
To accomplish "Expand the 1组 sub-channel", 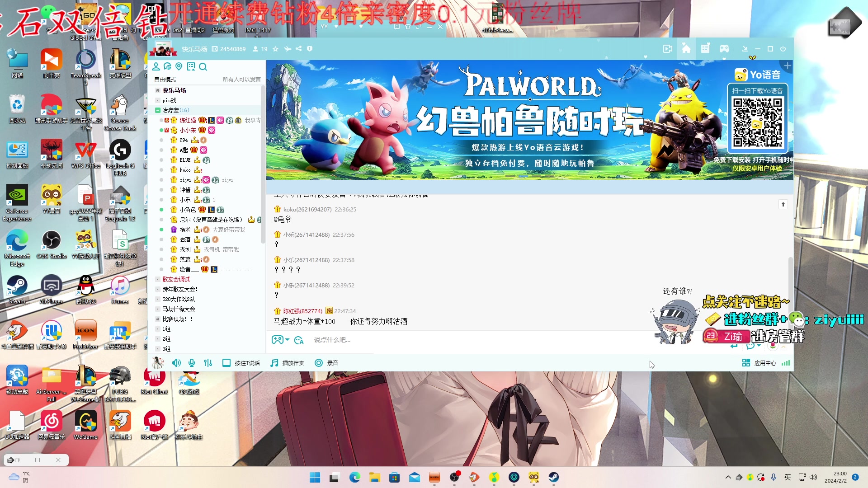I will point(158,329).
